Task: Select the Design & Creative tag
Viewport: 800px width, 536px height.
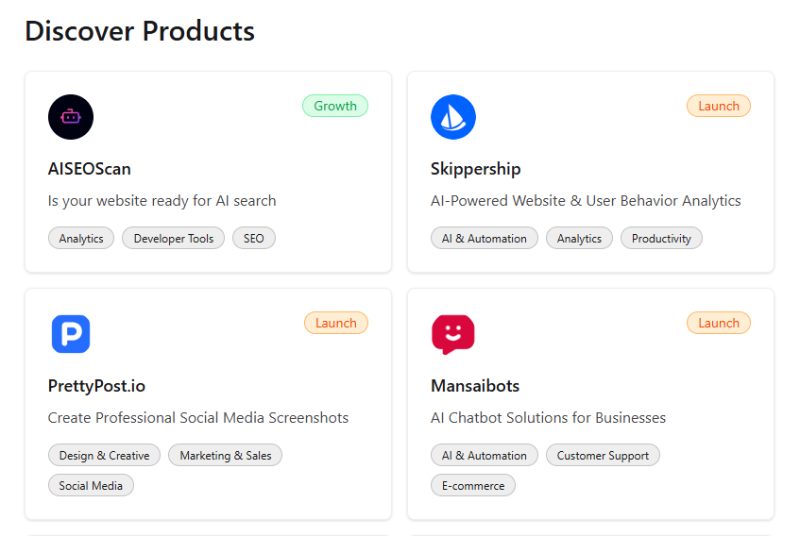Action: pos(104,456)
